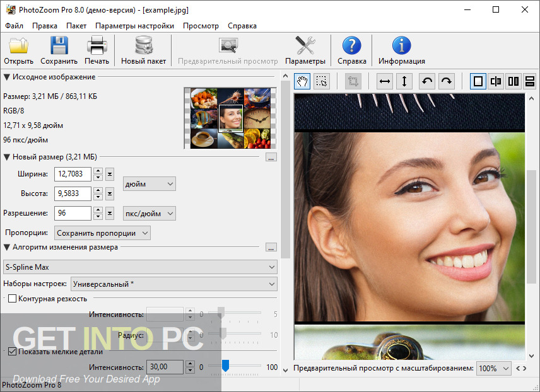
Task: Click the previous/next preview zoom arrows
Action: click(521, 368)
